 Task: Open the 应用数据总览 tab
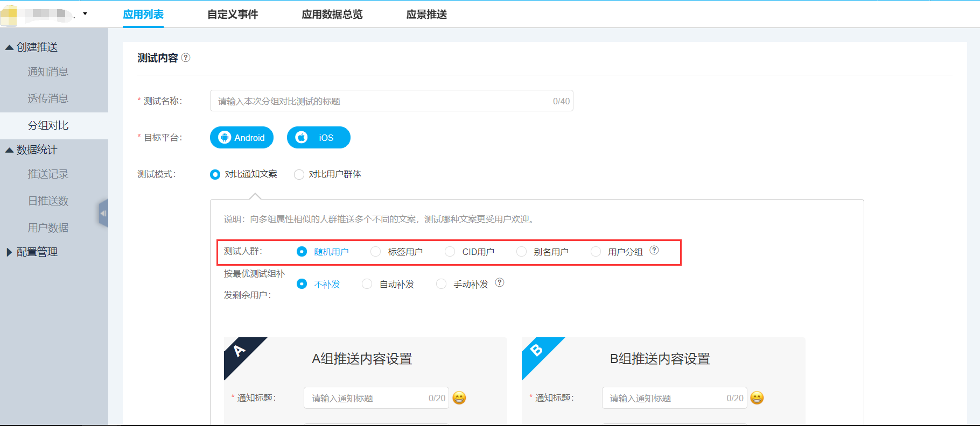point(332,15)
